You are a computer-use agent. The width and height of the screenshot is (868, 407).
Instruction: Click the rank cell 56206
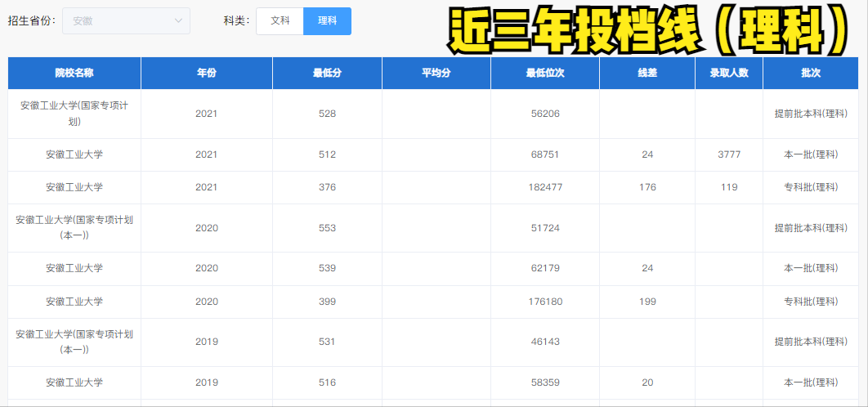(x=545, y=114)
